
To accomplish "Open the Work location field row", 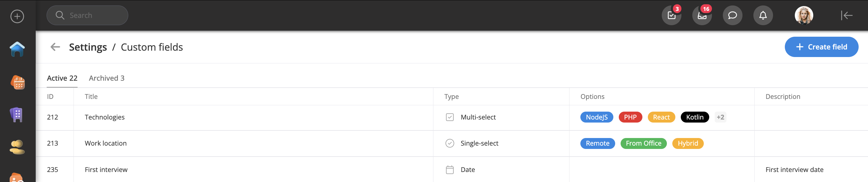I will point(106,143).
